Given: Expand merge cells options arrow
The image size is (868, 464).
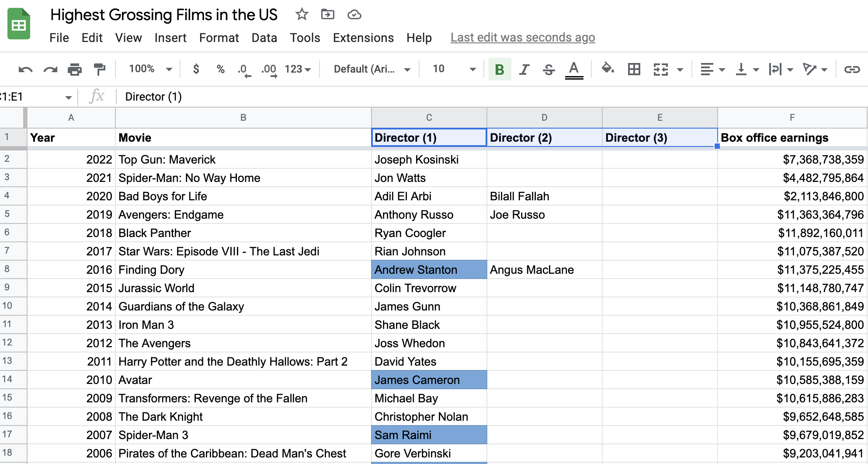Looking at the screenshot, I should (x=680, y=70).
